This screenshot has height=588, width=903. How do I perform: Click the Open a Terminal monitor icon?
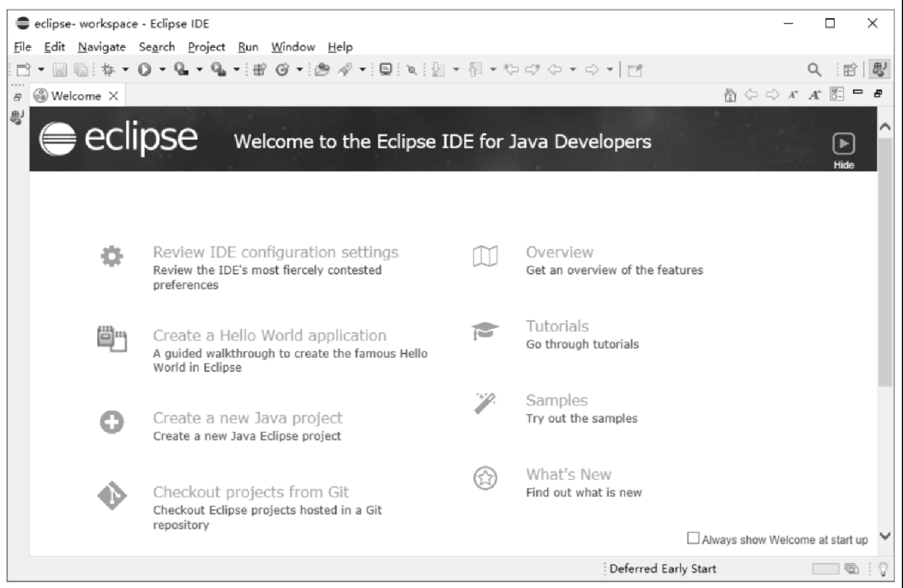[x=385, y=70]
